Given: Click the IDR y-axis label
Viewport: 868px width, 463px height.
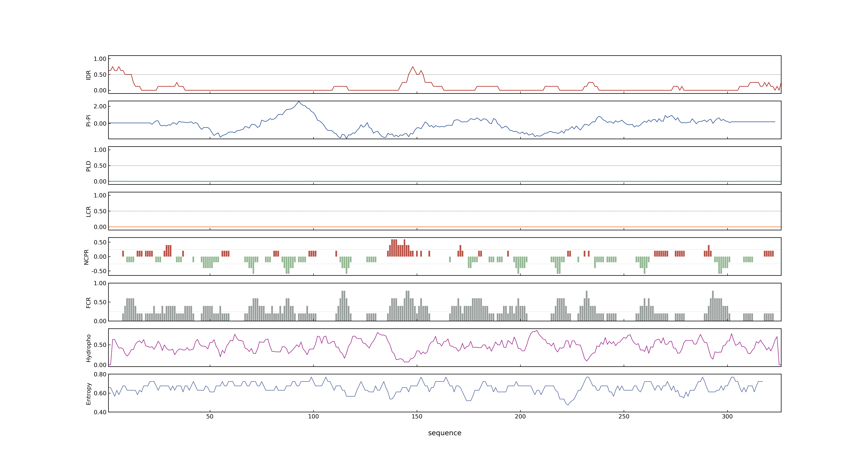Looking at the screenshot, I should pos(89,75).
